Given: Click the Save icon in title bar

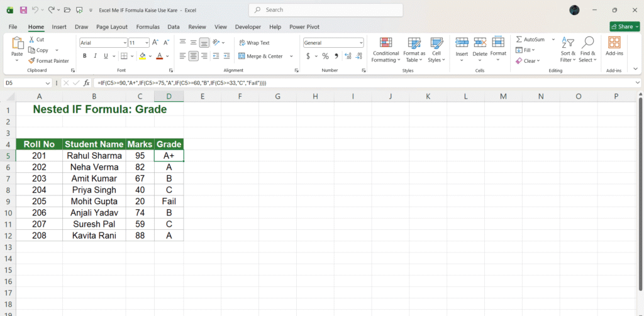Looking at the screenshot, I should click(x=23, y=10).
